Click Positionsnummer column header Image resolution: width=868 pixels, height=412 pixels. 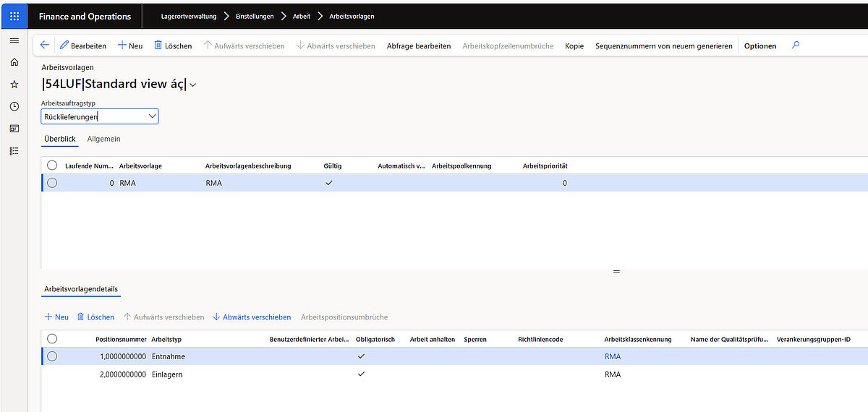point(121,339)
